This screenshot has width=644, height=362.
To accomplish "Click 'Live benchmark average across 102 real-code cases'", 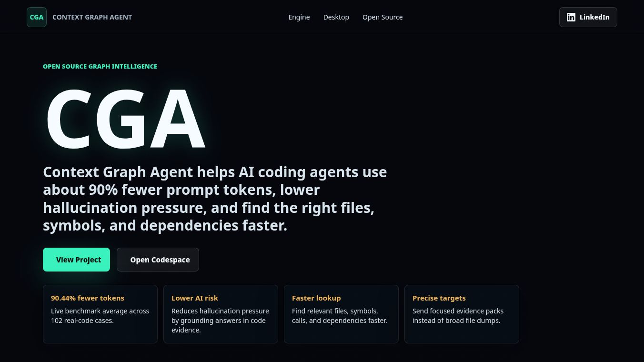I will point(100,316).
